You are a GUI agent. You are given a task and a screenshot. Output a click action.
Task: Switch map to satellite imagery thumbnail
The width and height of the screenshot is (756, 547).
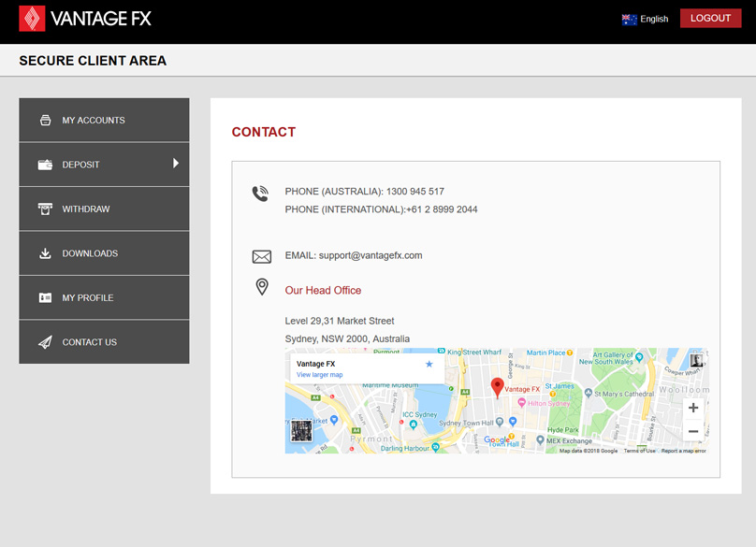pos(301,431)
